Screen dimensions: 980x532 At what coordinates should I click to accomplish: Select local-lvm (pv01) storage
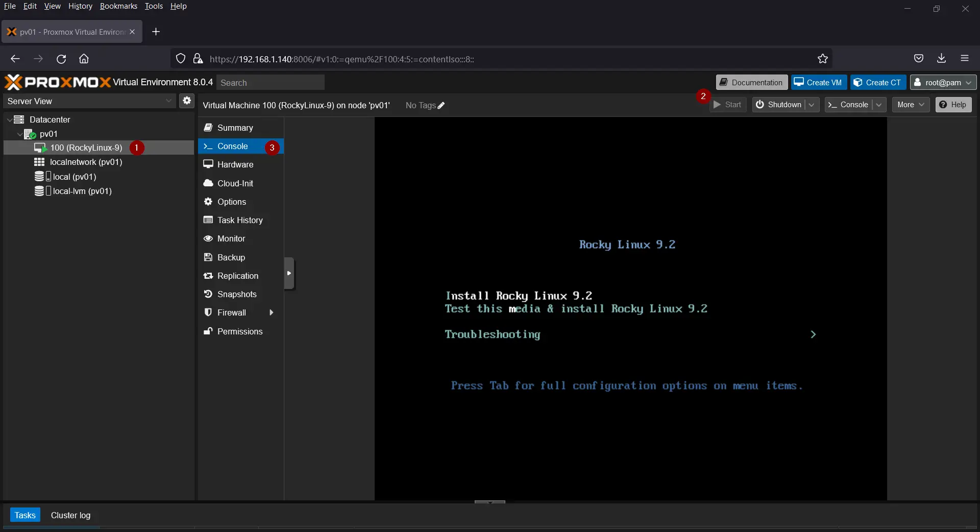[x=98, y=191]
